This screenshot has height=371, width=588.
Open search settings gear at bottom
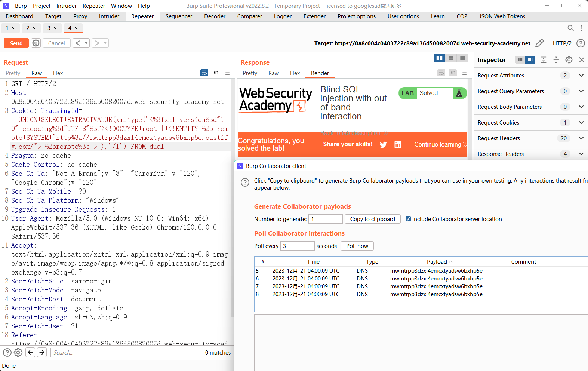point(18,352)
